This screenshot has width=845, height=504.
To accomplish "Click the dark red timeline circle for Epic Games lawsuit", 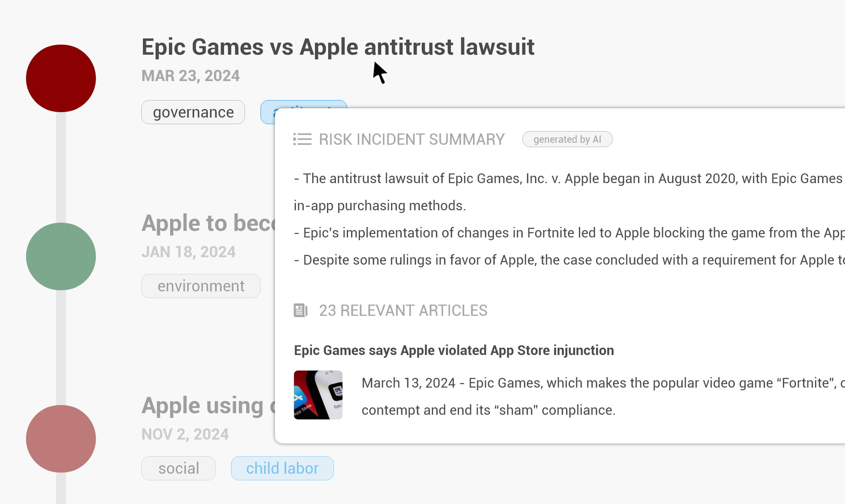I will tap(61, 78).
